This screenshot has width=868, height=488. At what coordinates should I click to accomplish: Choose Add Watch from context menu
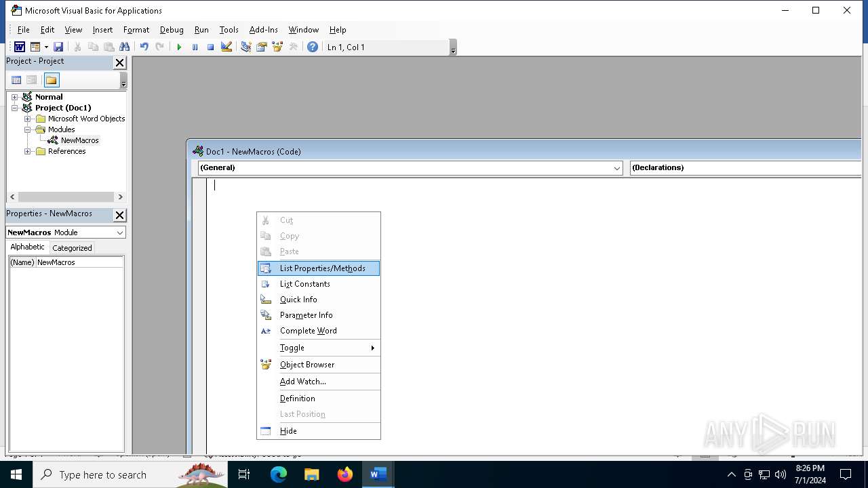pos(319,382)
